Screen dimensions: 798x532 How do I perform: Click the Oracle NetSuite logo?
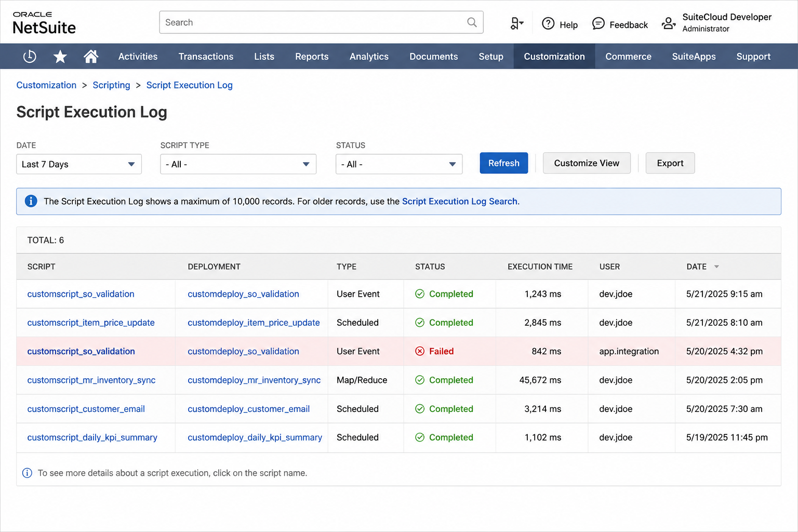point(44,23)
